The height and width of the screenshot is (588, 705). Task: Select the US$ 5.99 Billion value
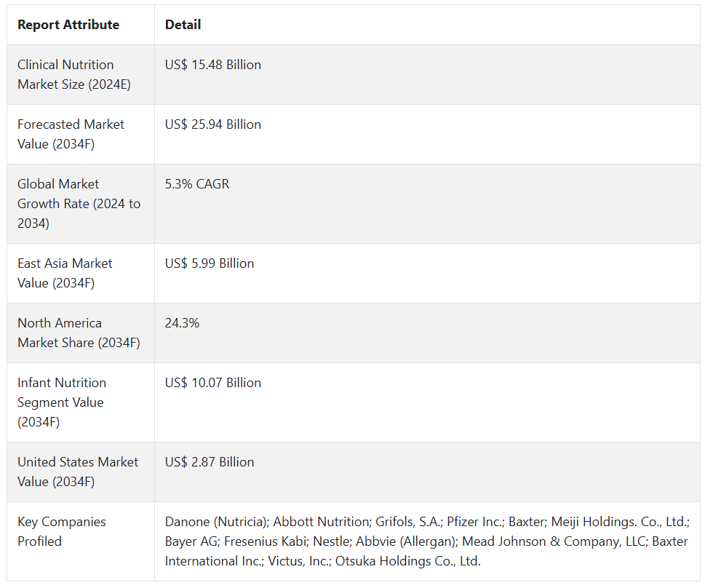point(210,263)
